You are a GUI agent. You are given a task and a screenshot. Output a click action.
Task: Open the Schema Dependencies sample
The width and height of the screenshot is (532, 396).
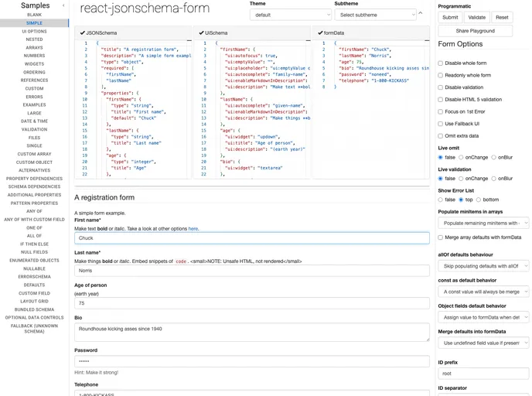point(34,186)
